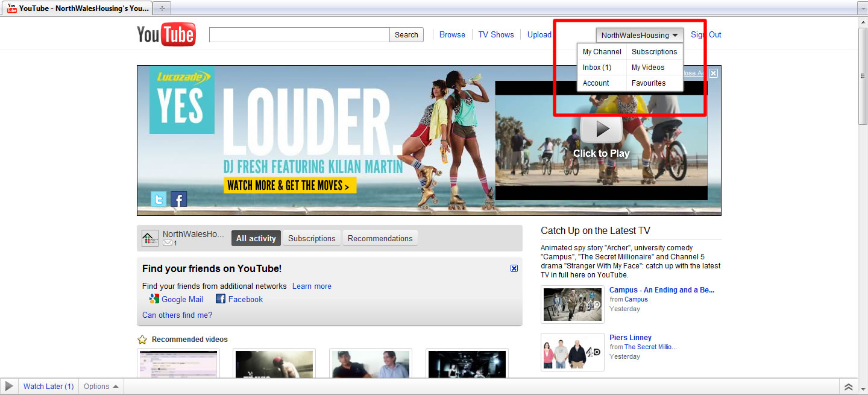Open Campus - An Ending and a Be... video link
Image resolution: width=868 pixels, height=395 pixels.
[662, 290]
